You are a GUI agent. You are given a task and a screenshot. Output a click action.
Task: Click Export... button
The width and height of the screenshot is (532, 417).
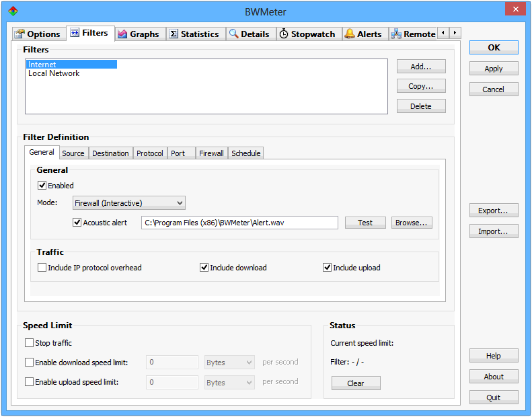494,211
